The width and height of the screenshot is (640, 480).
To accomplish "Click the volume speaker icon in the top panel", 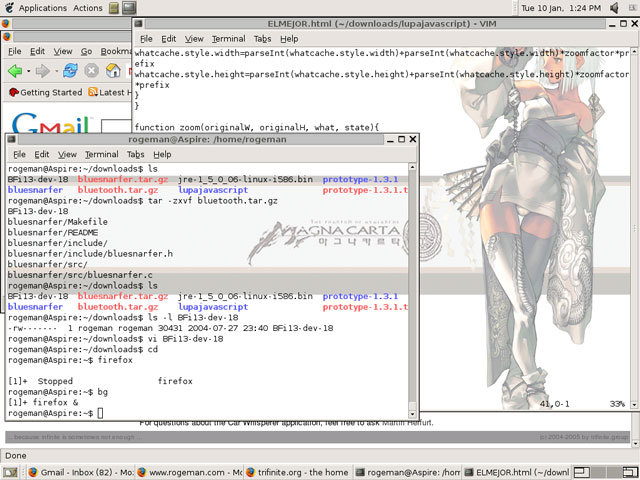I will 614,8.
